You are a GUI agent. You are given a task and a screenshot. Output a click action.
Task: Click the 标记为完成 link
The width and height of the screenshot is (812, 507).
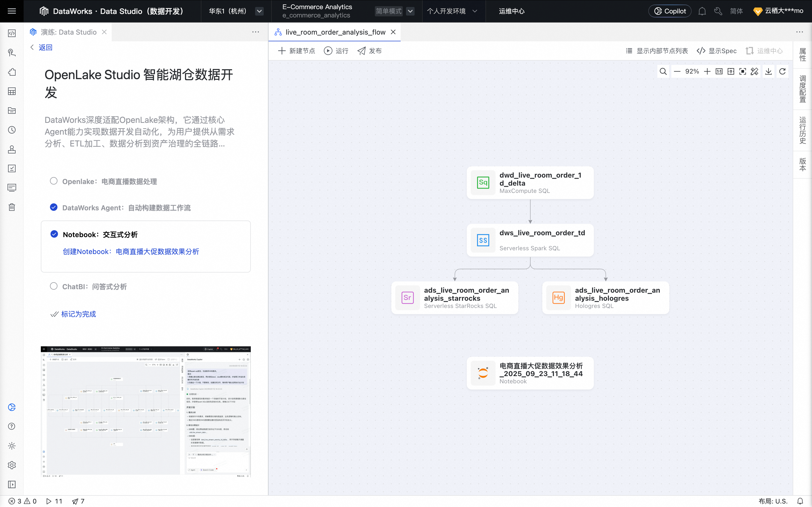pyautogui.click(x=78, y=314)
